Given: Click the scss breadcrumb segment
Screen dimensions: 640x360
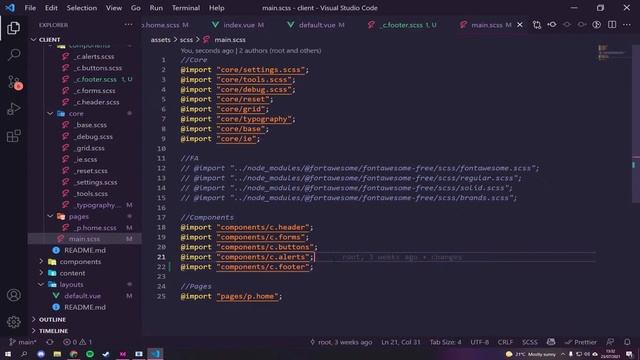Looking at the screenshot, I should coord(186,40).
